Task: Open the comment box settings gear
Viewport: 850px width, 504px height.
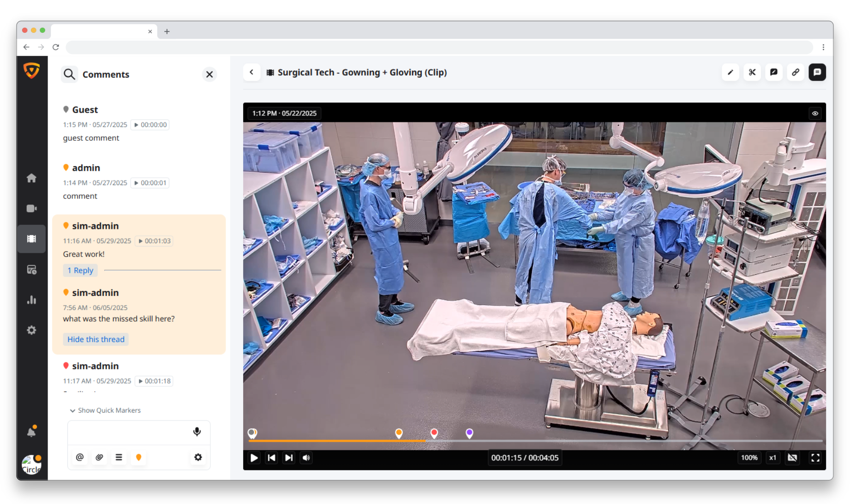Action: point(198,457)
